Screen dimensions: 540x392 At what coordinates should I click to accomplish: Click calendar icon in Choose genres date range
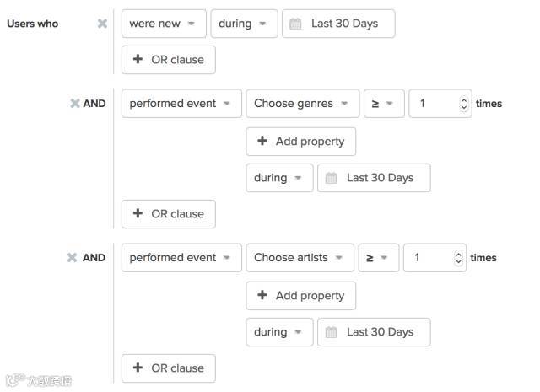point(331,178)
